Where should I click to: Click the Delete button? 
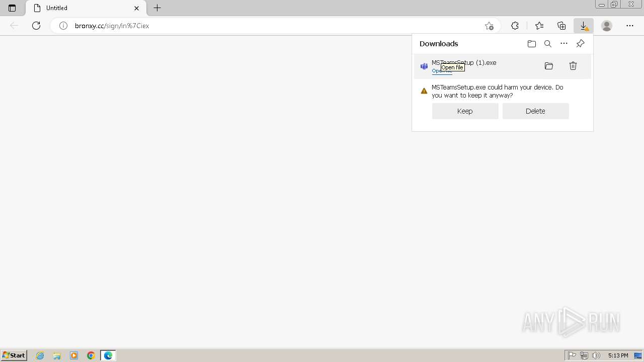(x=535, y=111)
